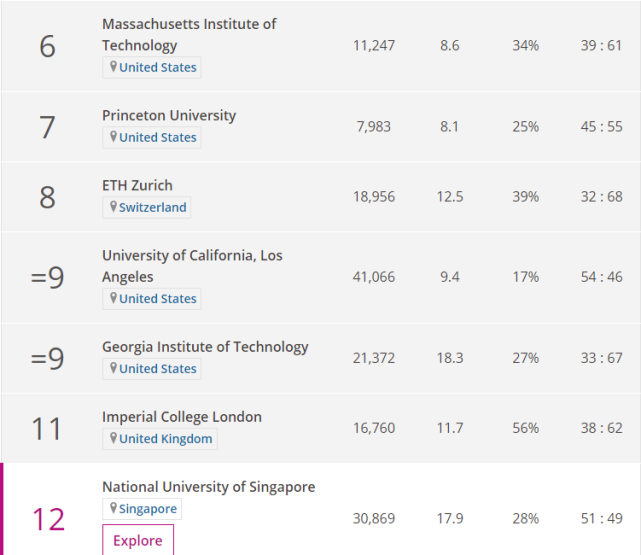Screen dimensions: 641x555
Task: Click pin icon under Princeton University
Action: pyautogui.click(x=113, y=137)
